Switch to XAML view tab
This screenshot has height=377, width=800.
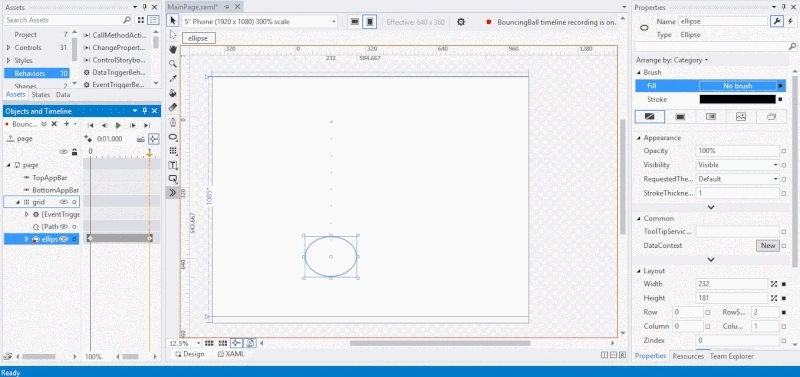point(231,354)
